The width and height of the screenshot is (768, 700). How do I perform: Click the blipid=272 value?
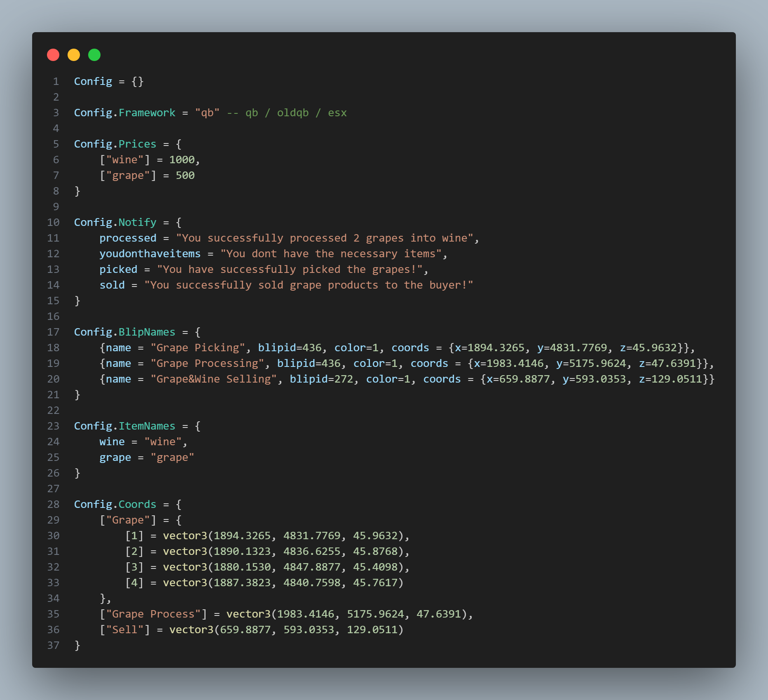321,379
